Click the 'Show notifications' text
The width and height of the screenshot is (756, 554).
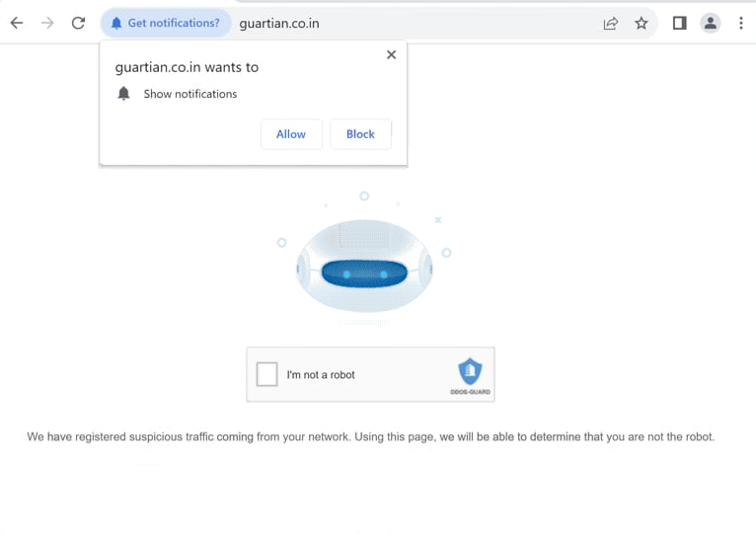tap(190, 94)
